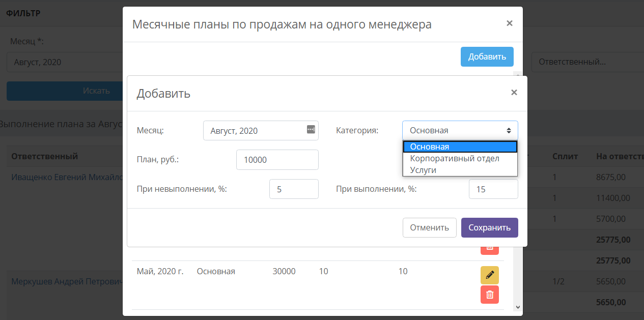Viewport: 644px width, 320px height.
Task: Click the ФИЛЬТР panel heading
Action: 23,13
